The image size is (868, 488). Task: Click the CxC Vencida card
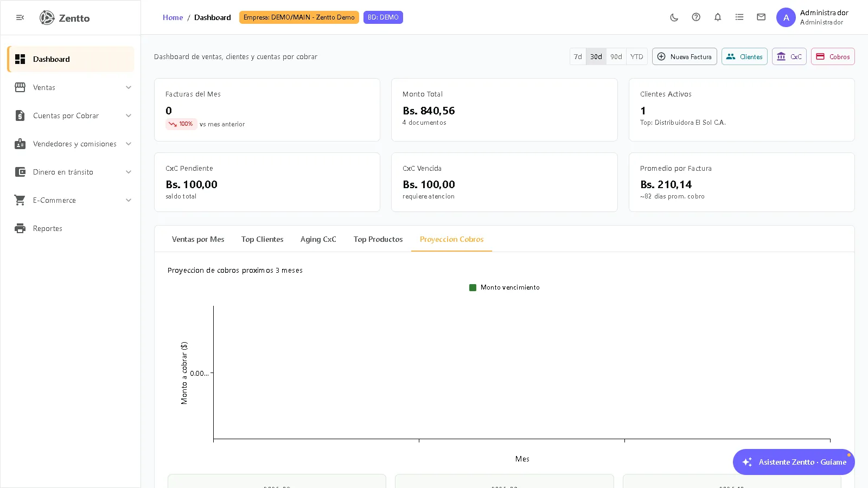click(504, 182)
